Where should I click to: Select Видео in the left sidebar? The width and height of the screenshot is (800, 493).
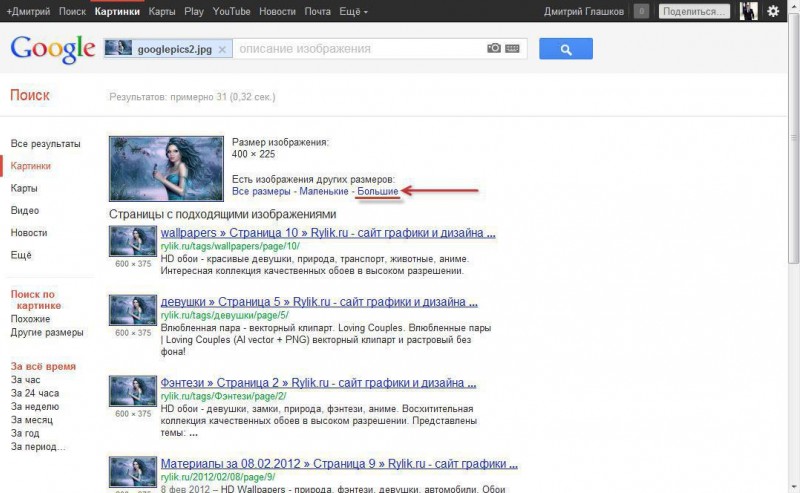(24, 210)
